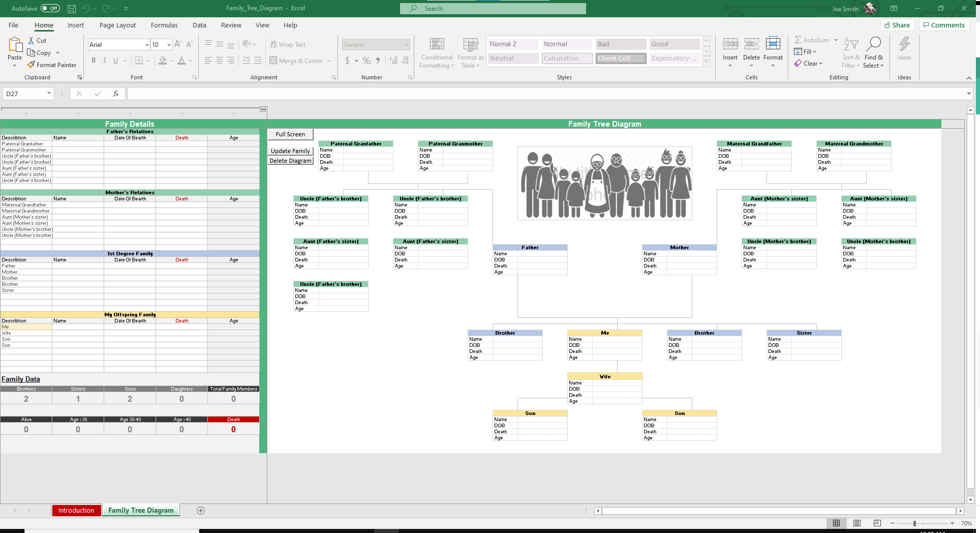Screen dimensions: 980x533
Task: Click the Delete cells icon
Action: (752, 44)
